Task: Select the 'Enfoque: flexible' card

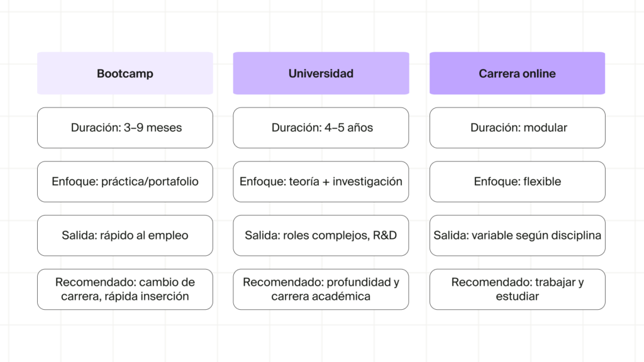Action: pos(517,182)
